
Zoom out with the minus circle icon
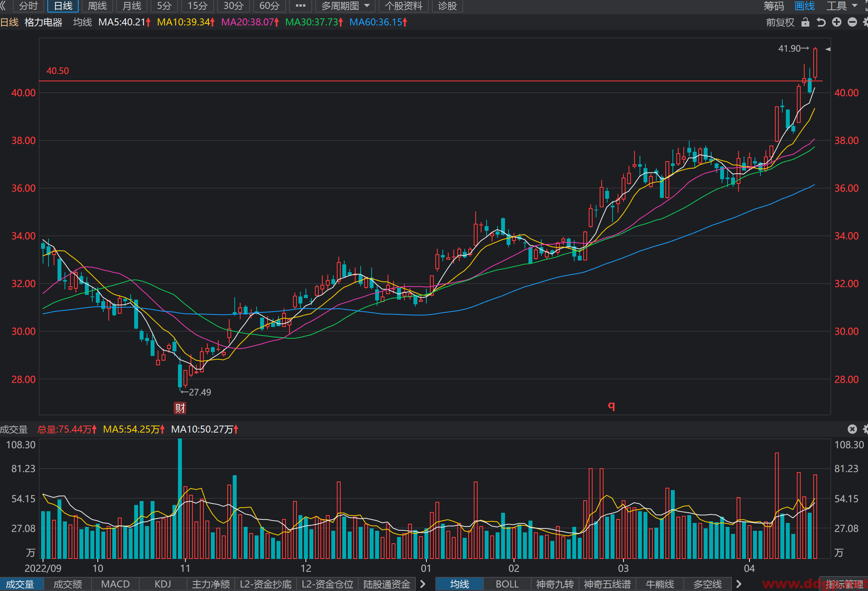tap(852, 22)
